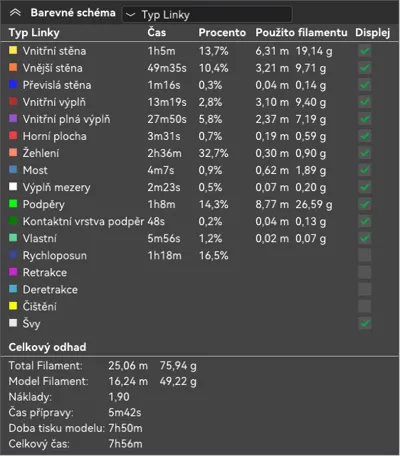This screenshot has height=456, width=400.
Task: Open the Typ Linky color scheme dropdown
Action: click(207, 15)
